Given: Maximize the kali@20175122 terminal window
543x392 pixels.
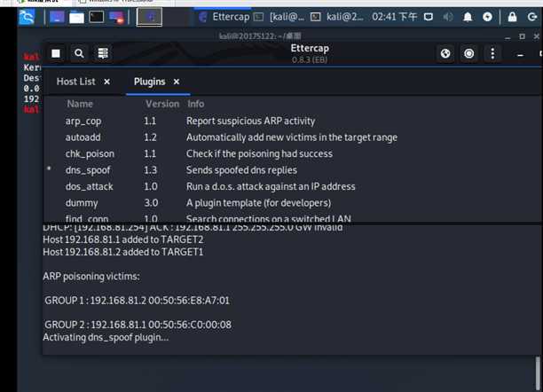Looking at the screenshot, I should point(523,36).
